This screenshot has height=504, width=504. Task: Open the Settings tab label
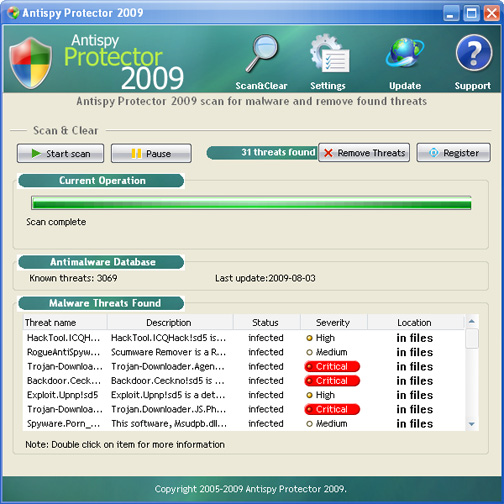(x=328, y=86)
